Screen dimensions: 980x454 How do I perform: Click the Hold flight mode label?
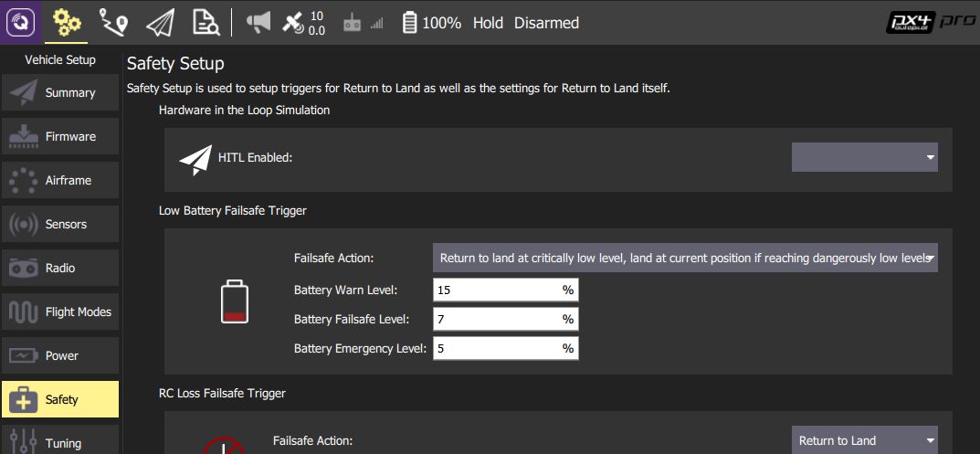[488, 23]
